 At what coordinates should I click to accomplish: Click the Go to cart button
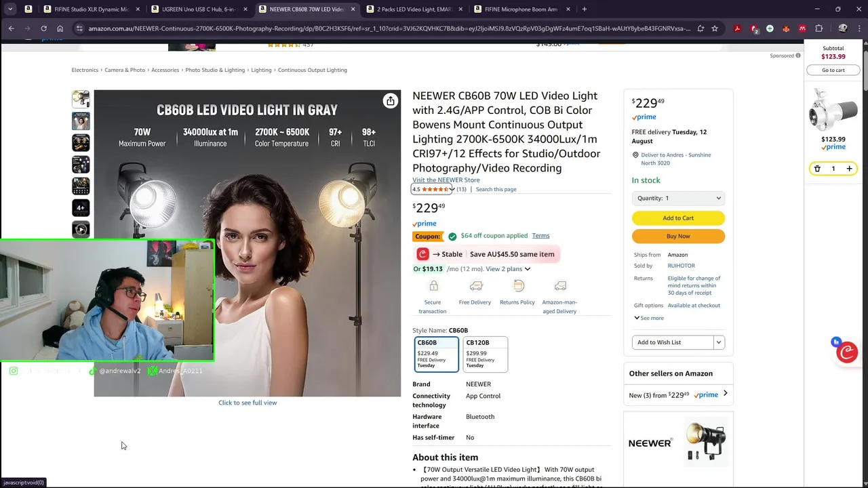pos(833,70)
